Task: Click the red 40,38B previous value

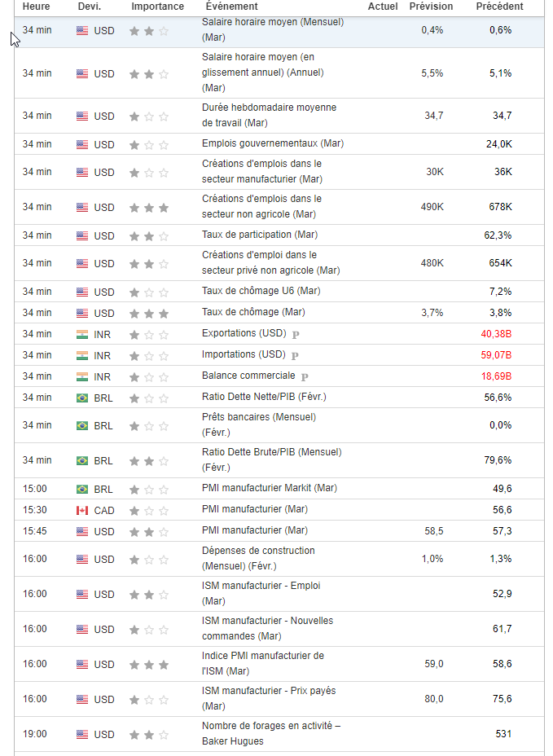Action: click(x=496, y=334)
